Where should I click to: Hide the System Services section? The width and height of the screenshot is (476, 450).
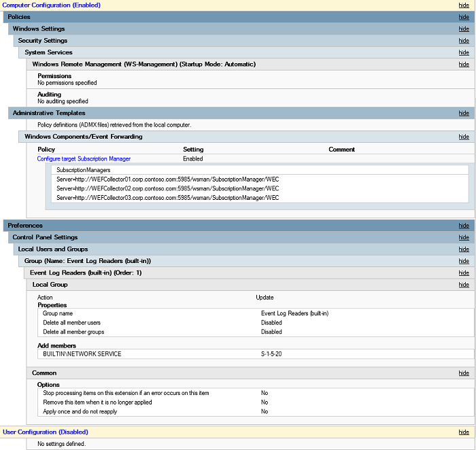463,52
